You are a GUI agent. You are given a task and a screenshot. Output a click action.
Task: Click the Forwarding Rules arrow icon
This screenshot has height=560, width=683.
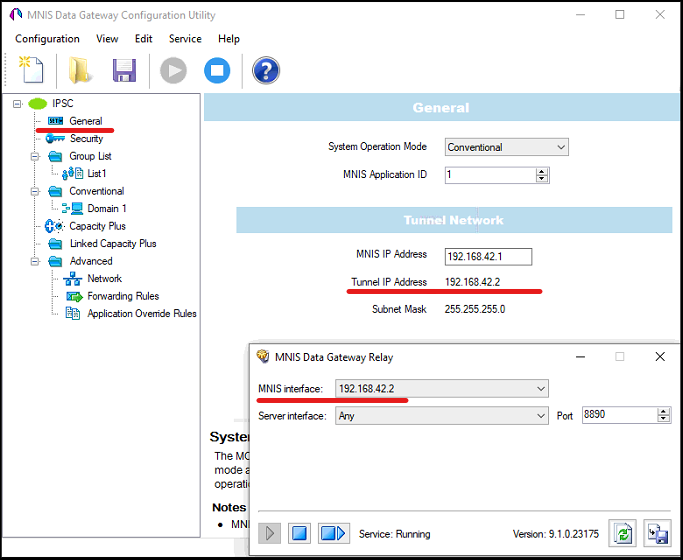[74, 297]
